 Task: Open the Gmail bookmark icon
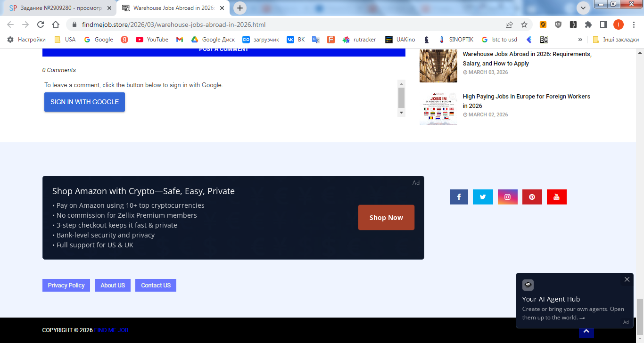click(x=180, y=40)
